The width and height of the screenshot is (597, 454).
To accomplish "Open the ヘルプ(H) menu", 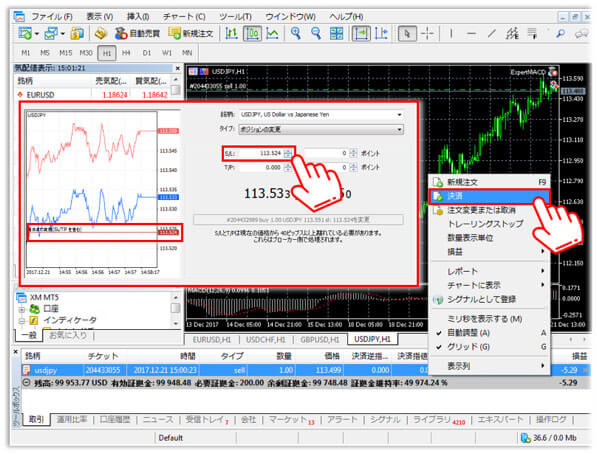I will (x=346, y=16).
